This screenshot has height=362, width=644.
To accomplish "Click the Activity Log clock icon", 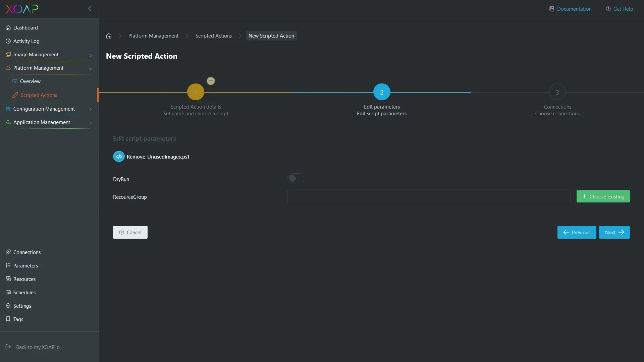I will point(8,41).
